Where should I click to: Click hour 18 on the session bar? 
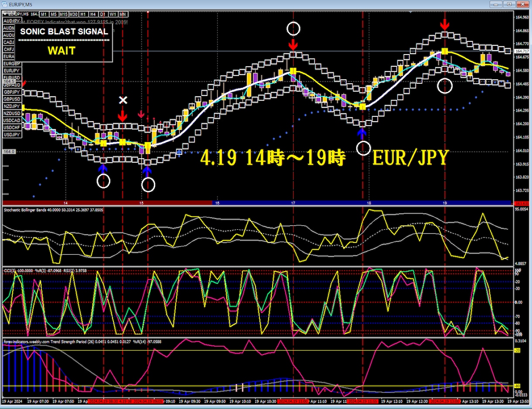click(369, 203)
